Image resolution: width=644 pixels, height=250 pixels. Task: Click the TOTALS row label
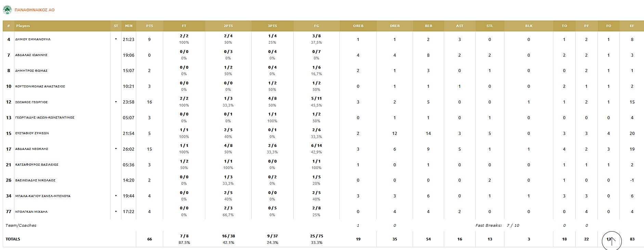[x=13, y=239]
